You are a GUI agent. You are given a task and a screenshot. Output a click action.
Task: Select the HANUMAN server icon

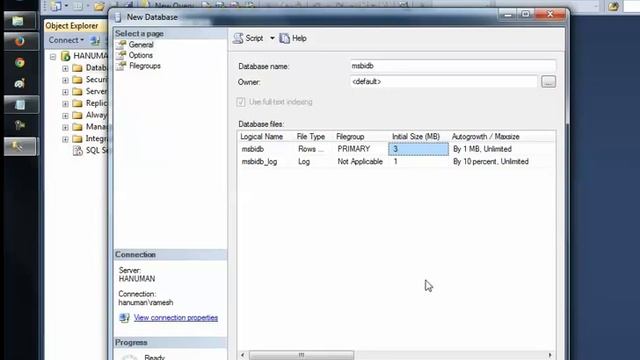pyautogui.click(x=65, y=56)
